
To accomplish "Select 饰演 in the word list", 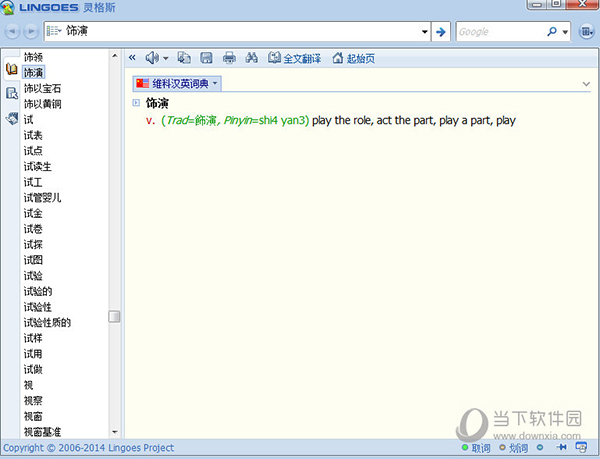I will click(33, 73).
